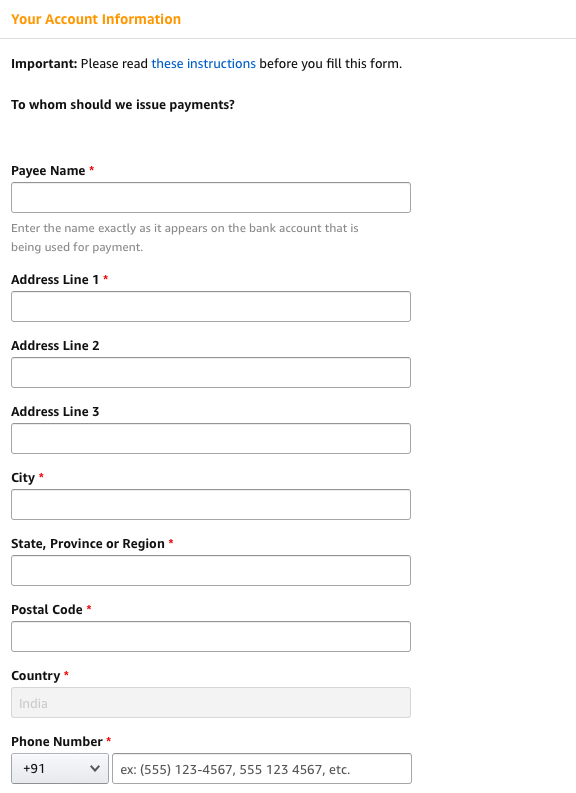Click the payee name helper text
The image size is (576, 793).
pyautogui.click(x=185, y=238)
